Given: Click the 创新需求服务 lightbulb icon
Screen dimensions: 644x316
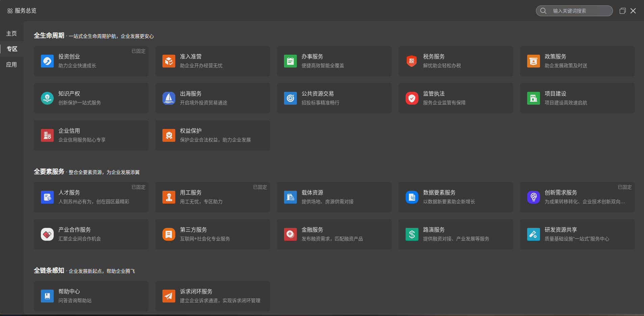Looking at the screenshot, I should tap(534, 197).
